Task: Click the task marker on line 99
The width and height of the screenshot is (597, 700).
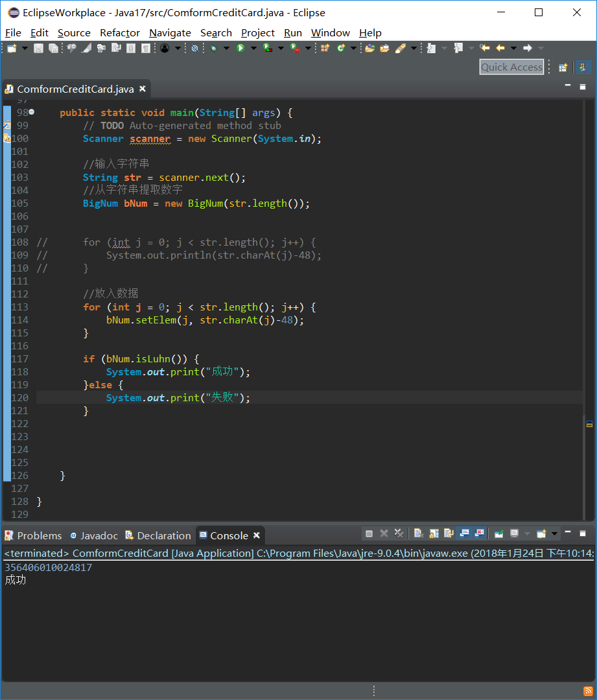Action: [x=7, y=126]
